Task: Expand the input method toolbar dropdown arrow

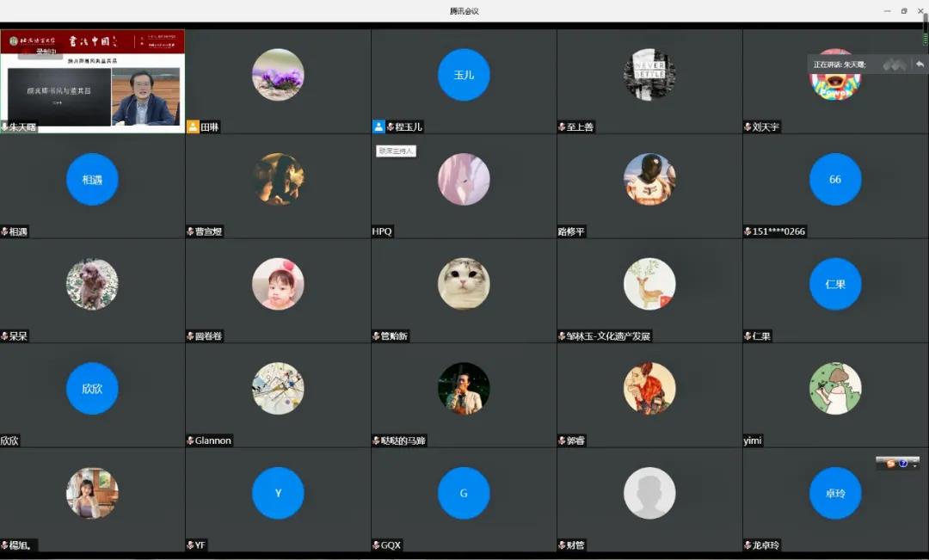Action: [914, 464]
